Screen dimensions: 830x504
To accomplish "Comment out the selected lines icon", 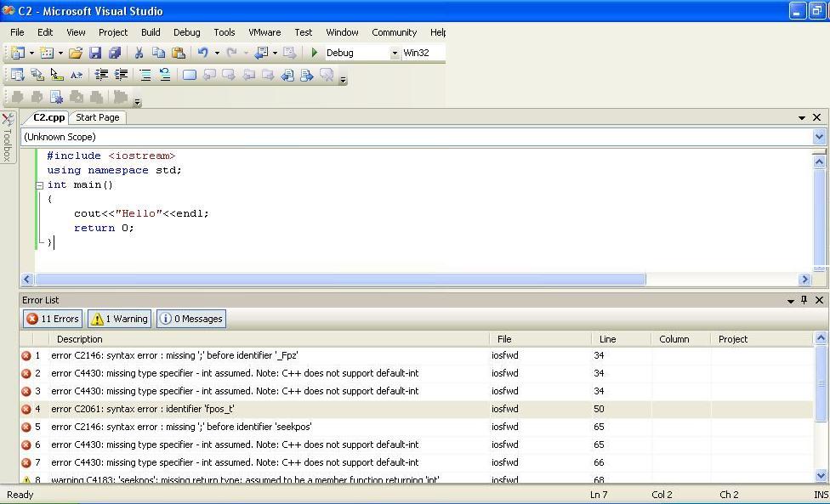I will [x=145, y=75].
